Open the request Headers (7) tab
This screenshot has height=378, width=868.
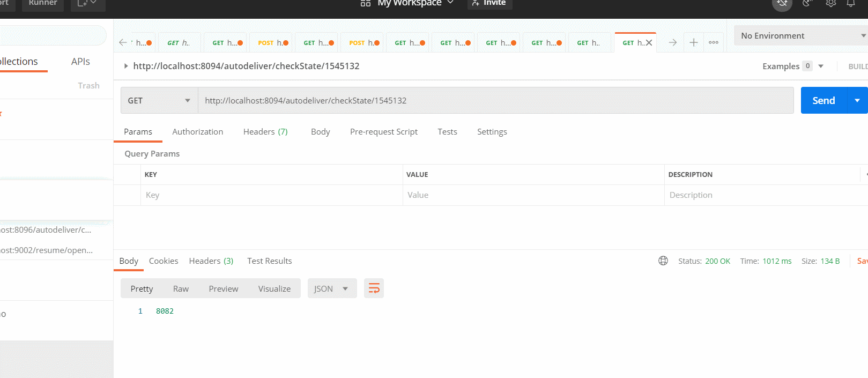coord(265,132)
